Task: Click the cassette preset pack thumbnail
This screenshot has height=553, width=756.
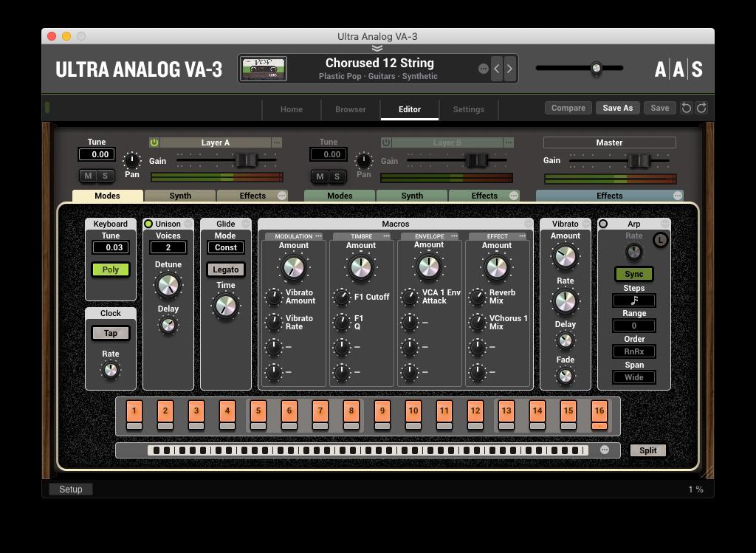Action: 264,69
